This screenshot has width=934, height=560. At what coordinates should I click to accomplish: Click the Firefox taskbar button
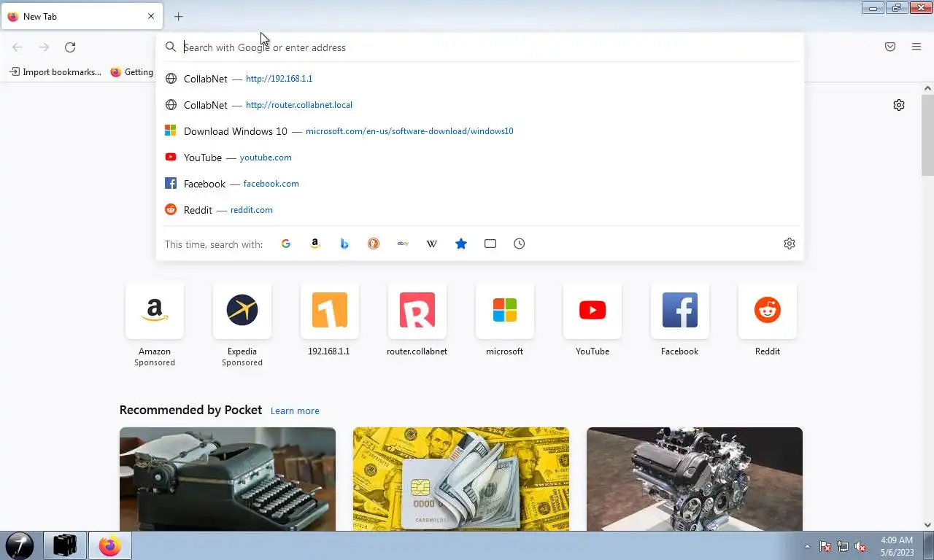click(110, 545)
